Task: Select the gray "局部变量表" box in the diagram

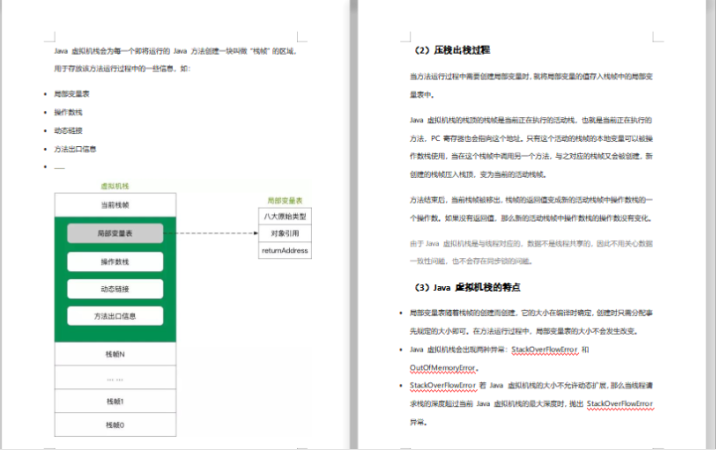Action: [115, 233]
